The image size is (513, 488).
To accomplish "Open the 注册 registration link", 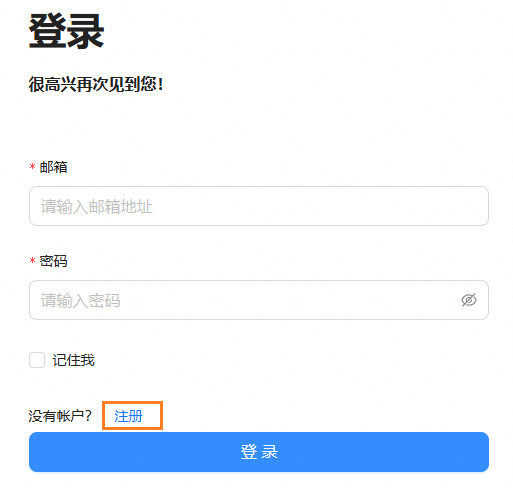I will (x=129, y=416).
